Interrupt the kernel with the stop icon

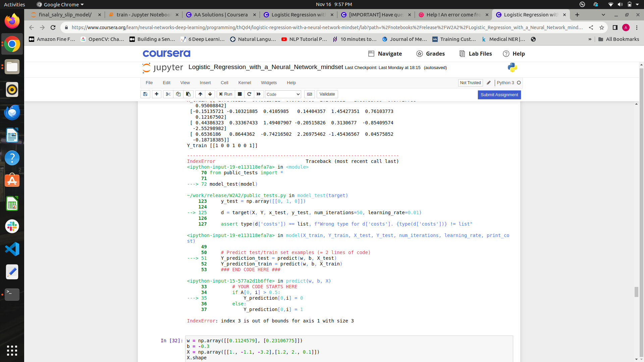239,94
